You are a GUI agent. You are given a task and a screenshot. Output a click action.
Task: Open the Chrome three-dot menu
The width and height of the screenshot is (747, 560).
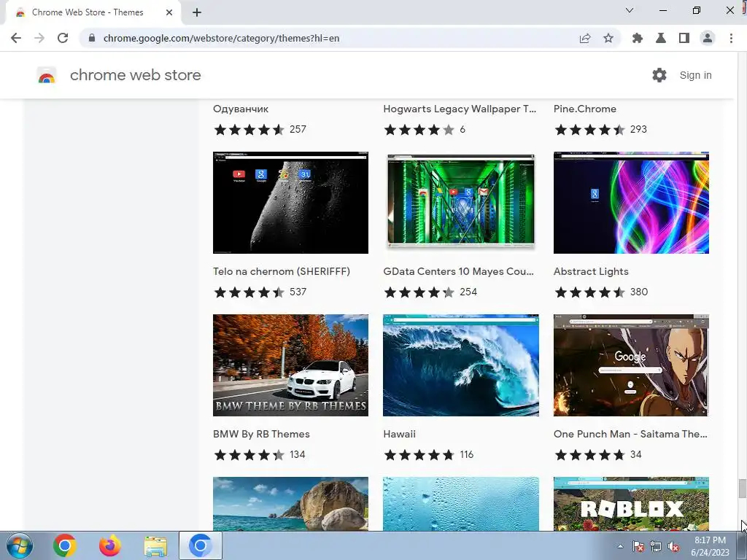point(731,38)
